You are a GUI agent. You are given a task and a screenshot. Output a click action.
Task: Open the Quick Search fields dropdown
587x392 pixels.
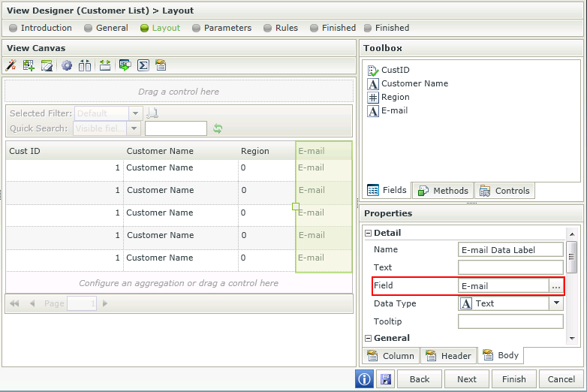(134, 128)
